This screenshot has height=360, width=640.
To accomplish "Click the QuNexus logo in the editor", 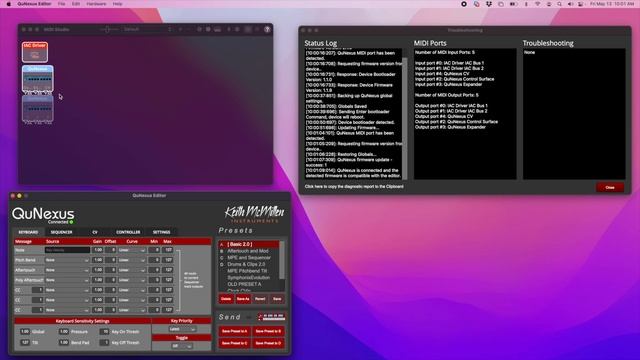I will [43, 213].
